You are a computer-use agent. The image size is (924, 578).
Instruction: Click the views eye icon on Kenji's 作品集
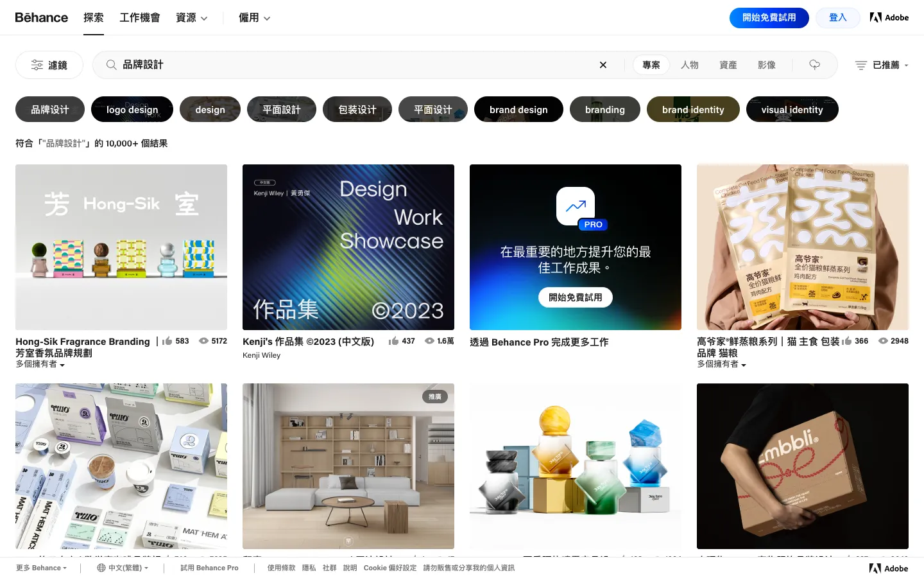point(430,341)
